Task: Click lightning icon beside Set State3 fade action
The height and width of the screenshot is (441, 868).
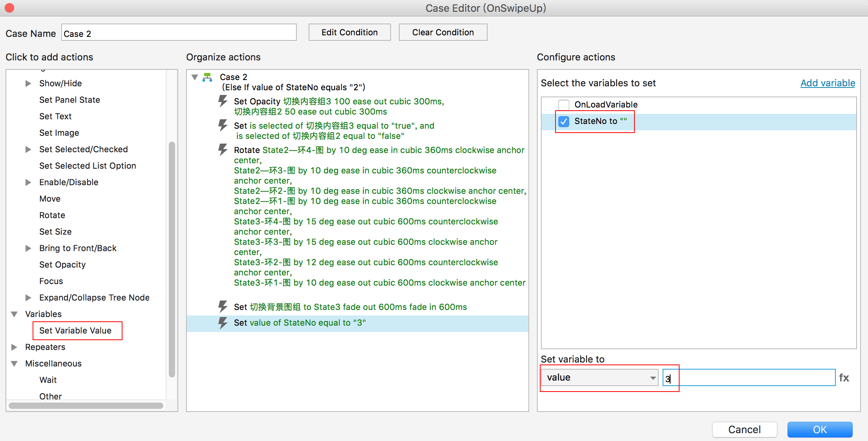Action: pos(223,306)
